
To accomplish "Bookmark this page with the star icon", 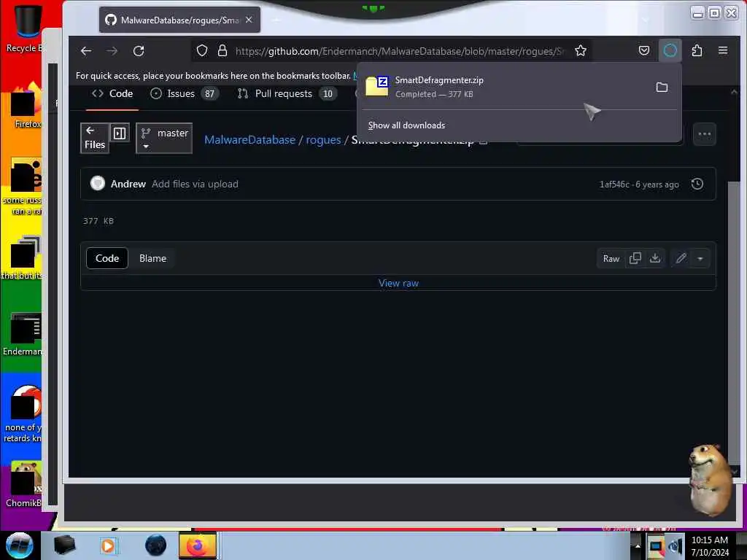I will pos(580,50).
